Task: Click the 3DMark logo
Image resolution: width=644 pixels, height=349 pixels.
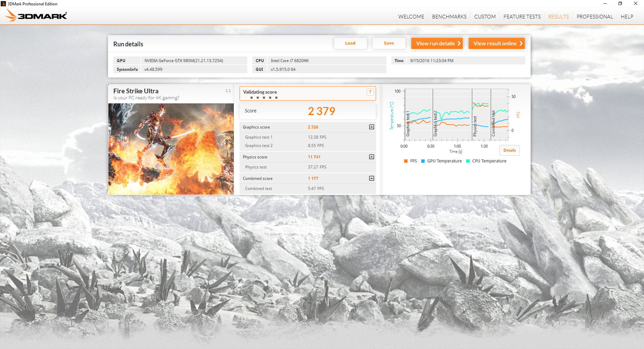Action: [36, 16]
